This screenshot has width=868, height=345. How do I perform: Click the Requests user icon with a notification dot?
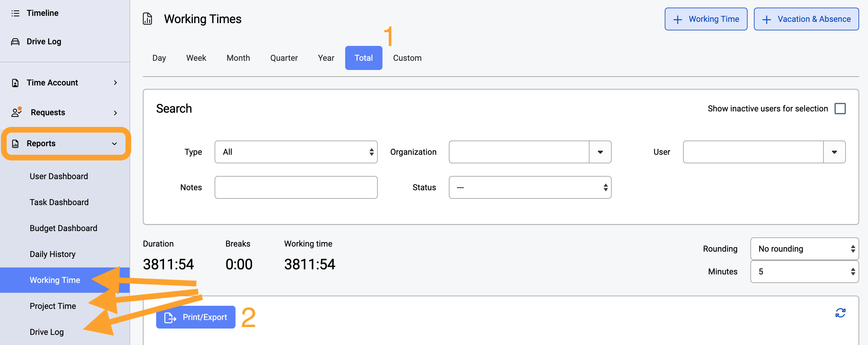tap(16, 112)
